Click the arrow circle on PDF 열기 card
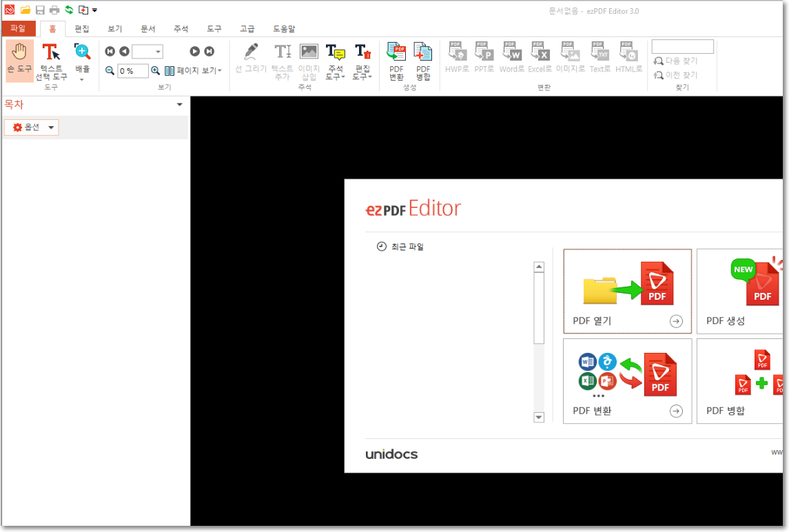This screenshot has width=789, height=532. coord(676,321)
